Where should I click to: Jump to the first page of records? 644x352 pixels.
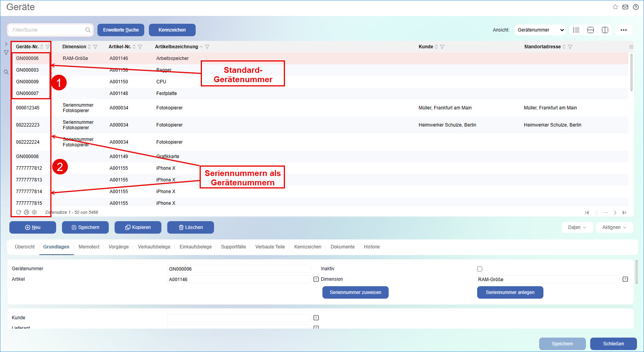pyautogui.click(x=587, y=213)
